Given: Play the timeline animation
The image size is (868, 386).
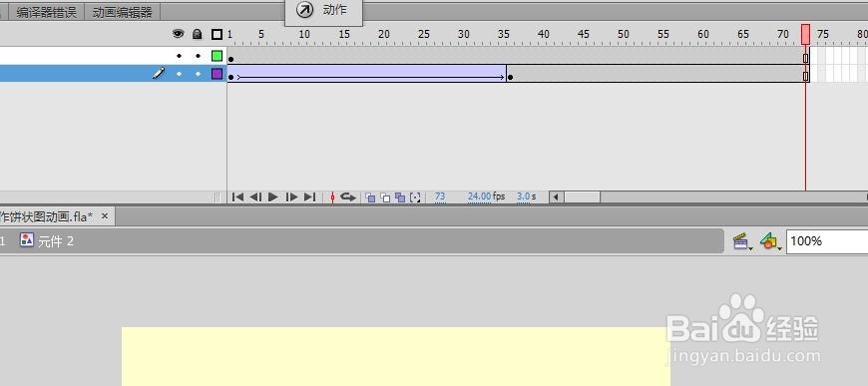Looking at the screenshot, I should (273, 196).
